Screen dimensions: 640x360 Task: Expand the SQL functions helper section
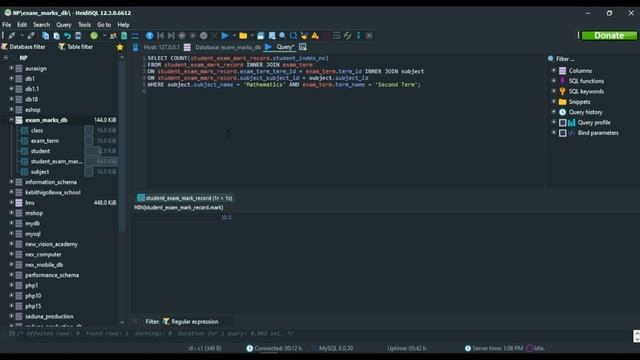coord(554,81)
